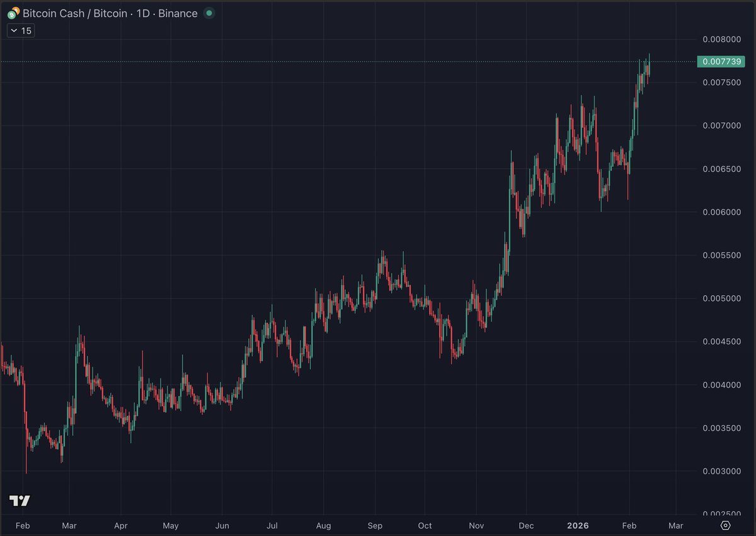The width and height of the screenshot is (756, 536).
Task: Click the 0.005500 price axis label
Action: tap(722, 255)
